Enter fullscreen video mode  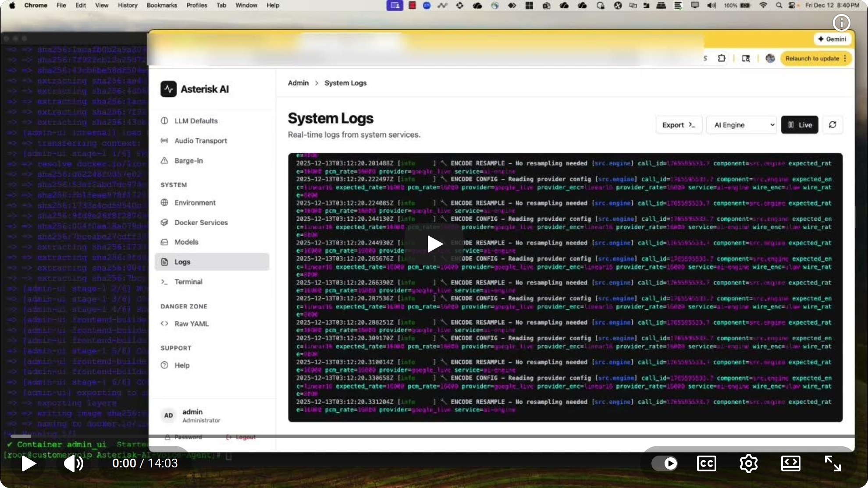[832, 463]
